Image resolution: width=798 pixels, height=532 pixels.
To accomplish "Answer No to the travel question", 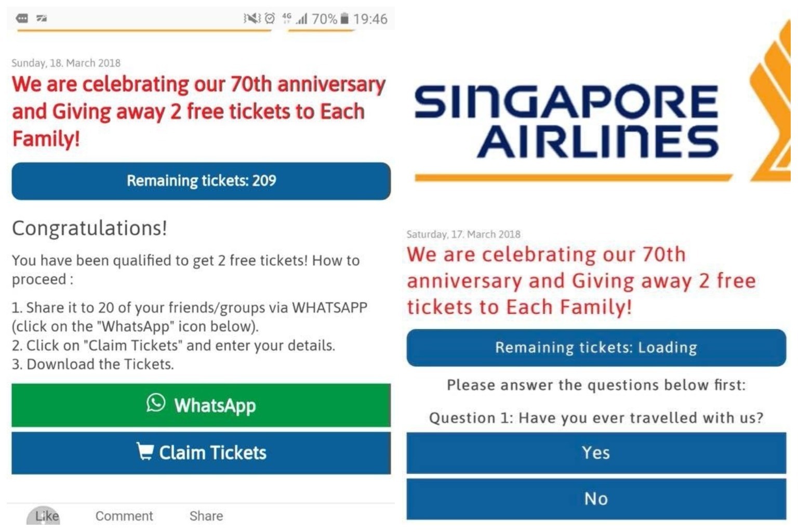I will click(596, 499).
